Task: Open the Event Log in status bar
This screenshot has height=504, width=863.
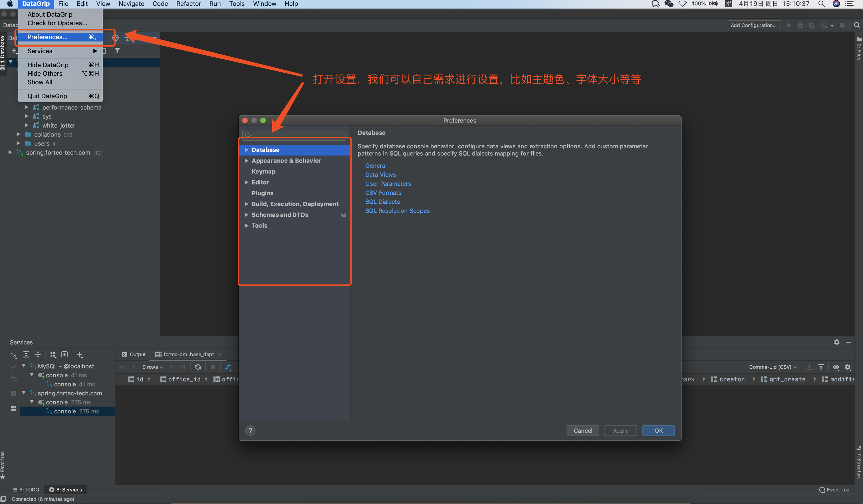Action: [x=834, y=490]
